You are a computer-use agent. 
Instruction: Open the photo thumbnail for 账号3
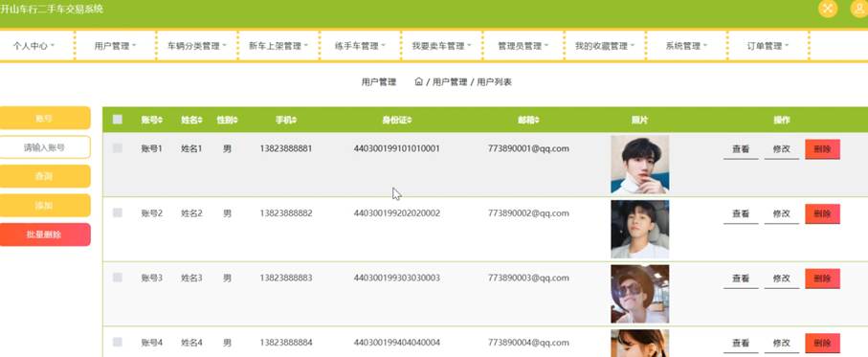[x=640, y=294]
